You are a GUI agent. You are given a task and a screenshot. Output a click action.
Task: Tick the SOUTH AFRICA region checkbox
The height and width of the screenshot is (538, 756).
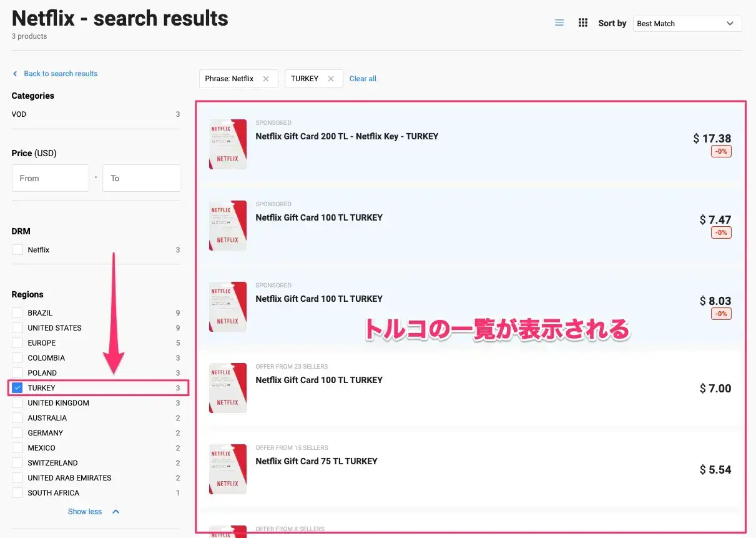(x=17, y=493)
